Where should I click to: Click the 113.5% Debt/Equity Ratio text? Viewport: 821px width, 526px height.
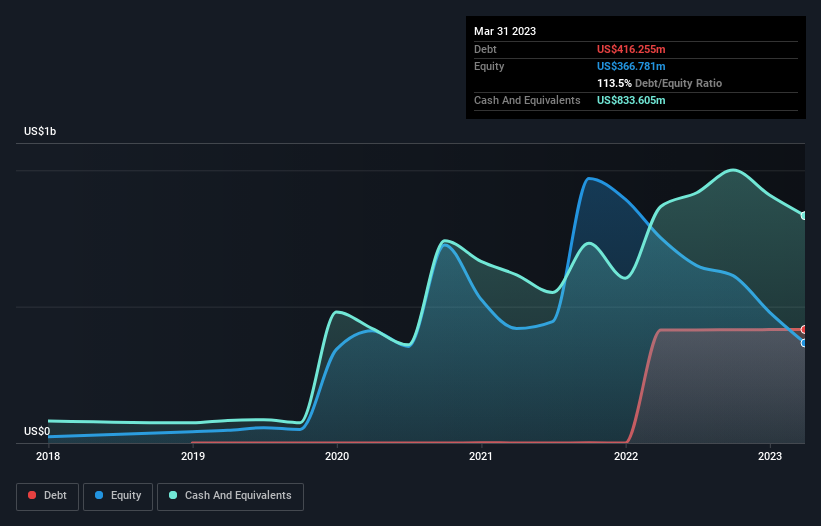coord(659,83)
